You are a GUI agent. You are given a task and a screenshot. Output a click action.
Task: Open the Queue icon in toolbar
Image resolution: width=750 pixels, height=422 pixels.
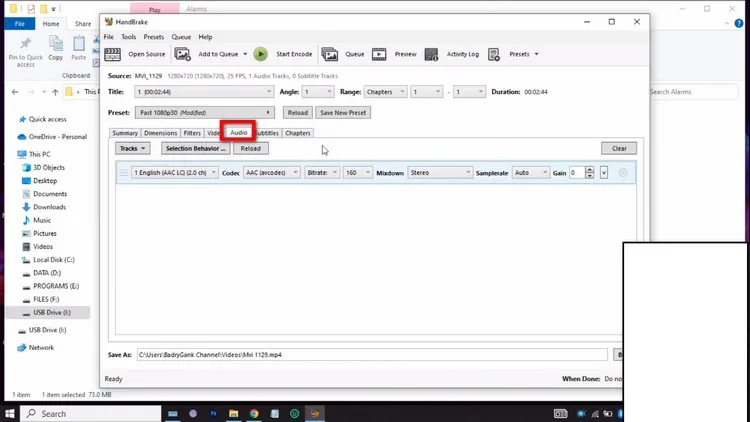[330, 54]
